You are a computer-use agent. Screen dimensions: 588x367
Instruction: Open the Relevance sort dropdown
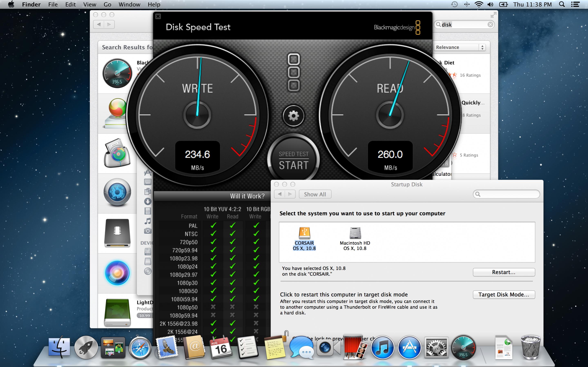click(x=460, y=47)
